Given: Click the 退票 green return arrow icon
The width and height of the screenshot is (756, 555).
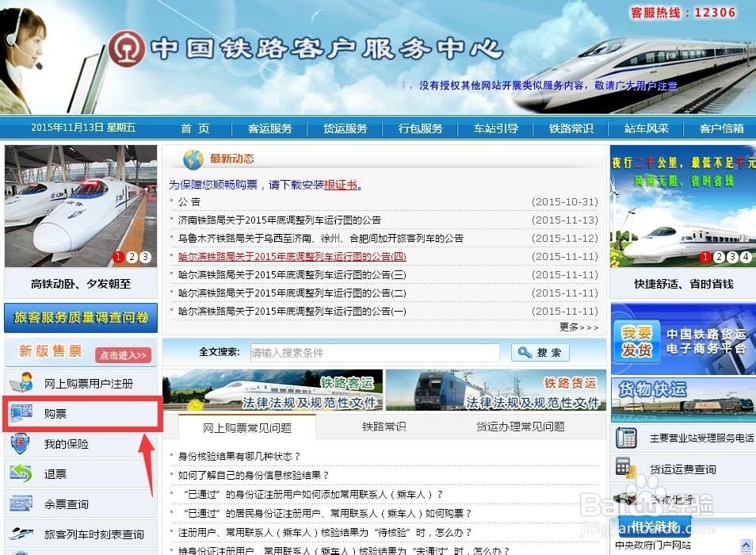Looking at the screenshot, I should (21, 473).
